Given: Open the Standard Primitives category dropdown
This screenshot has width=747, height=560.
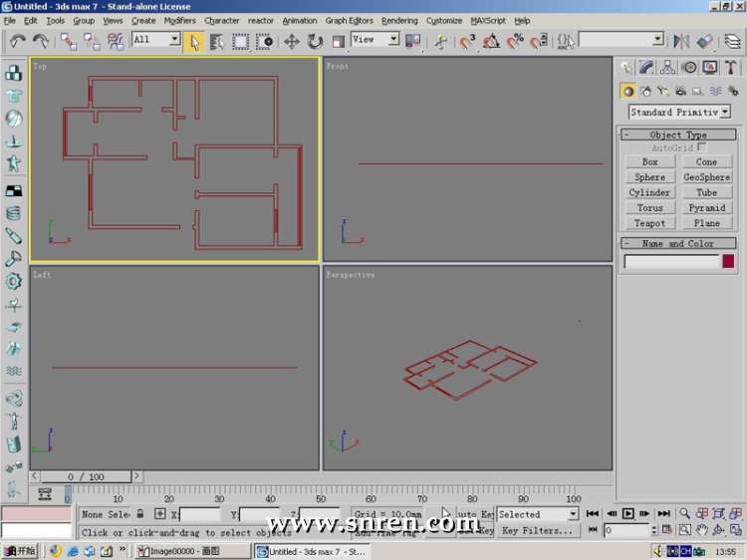Looking at the screenshot, I should tap(724, 113).
